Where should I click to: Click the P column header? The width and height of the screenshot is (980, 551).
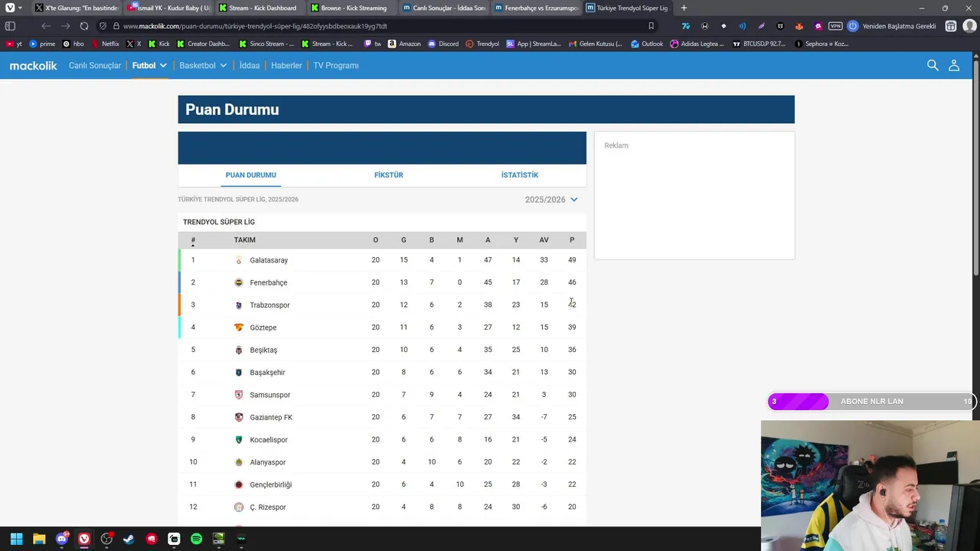point(572,240)
